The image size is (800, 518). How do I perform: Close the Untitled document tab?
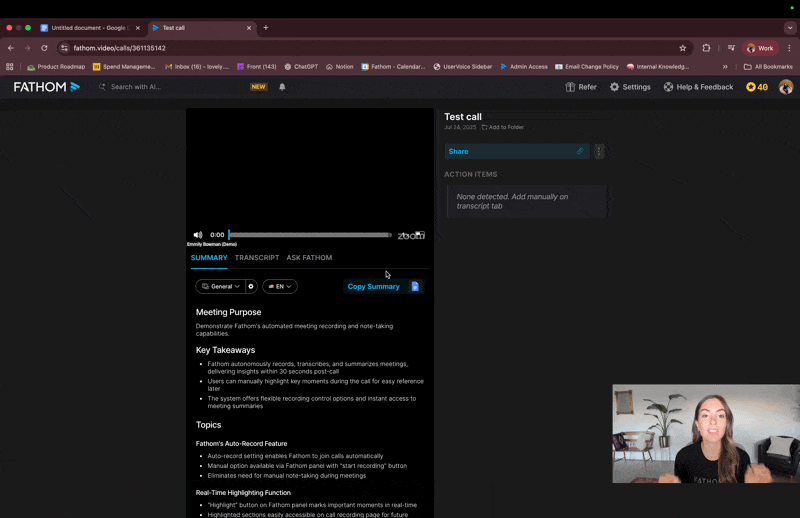[x=138, y=28]
